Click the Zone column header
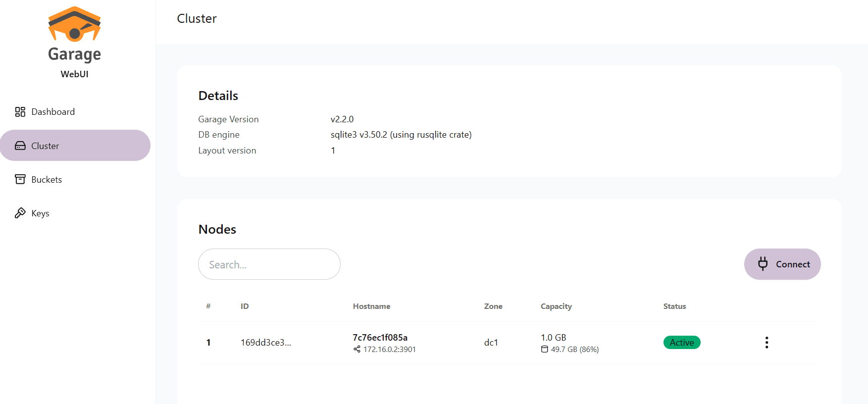The width and height of the screenshot is (868, 404). click(x=493, y=306)
